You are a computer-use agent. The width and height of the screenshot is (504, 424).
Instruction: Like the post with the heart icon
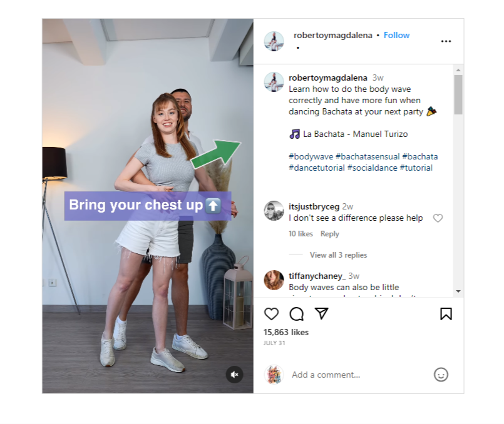click(x=271, y=314)
